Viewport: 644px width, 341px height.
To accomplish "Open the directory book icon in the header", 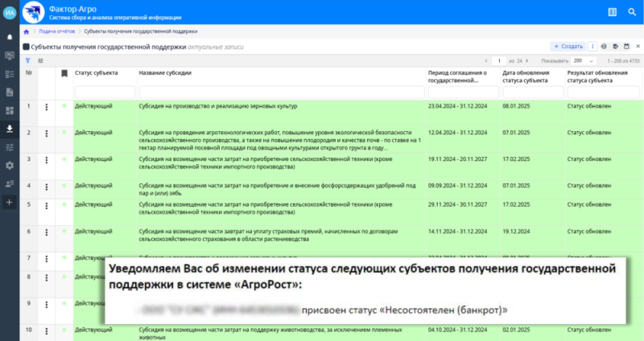I will tap(612, 12).
